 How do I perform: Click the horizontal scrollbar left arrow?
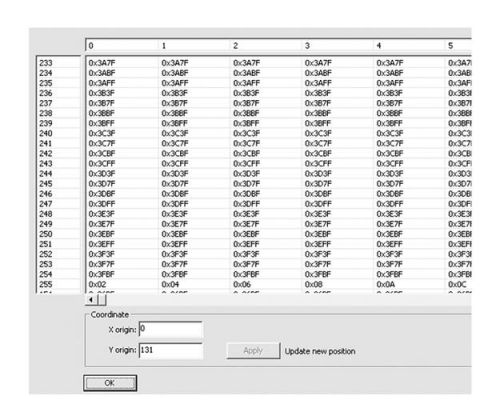point(91,300)
